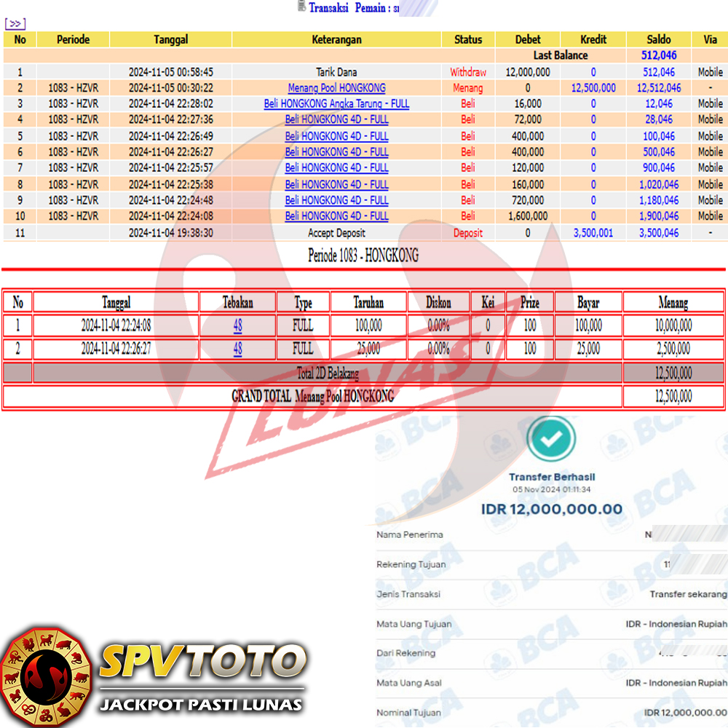Open the Menang Pool HONGKONG link
728x728 pixels.
(x=336, y=88)
